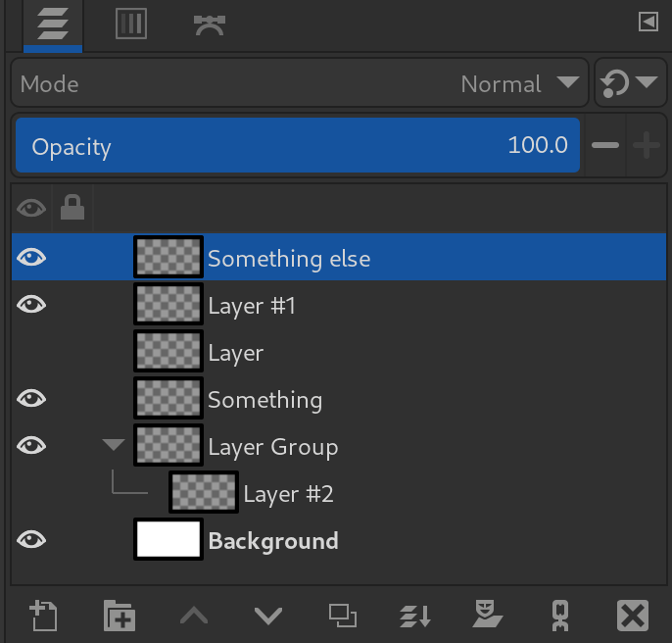Click the Background layer white thumbnail

click(x=168, y=539)
